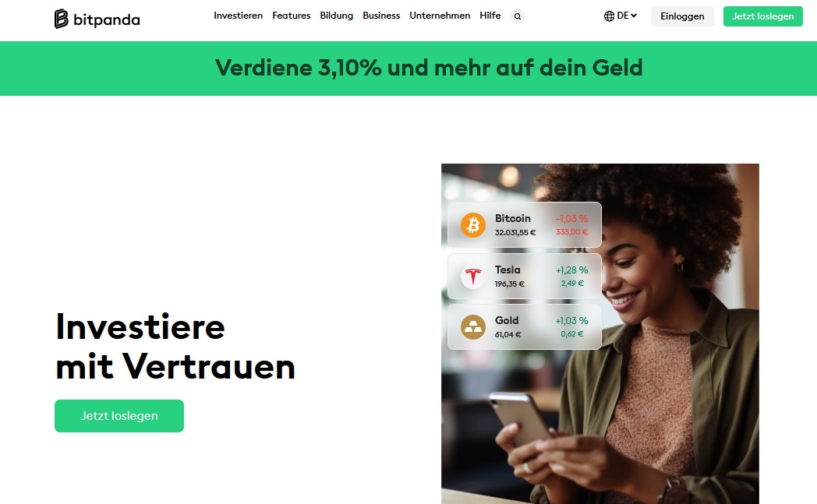Open the Tesla price card
This screenshot has width=817, height=504.
[x=524, y=276]
